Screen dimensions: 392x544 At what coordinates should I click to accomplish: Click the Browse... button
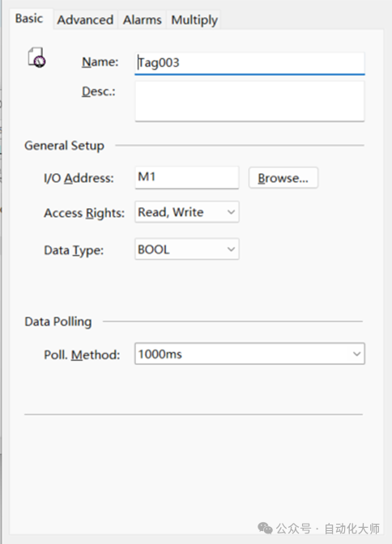pos(283,178)
